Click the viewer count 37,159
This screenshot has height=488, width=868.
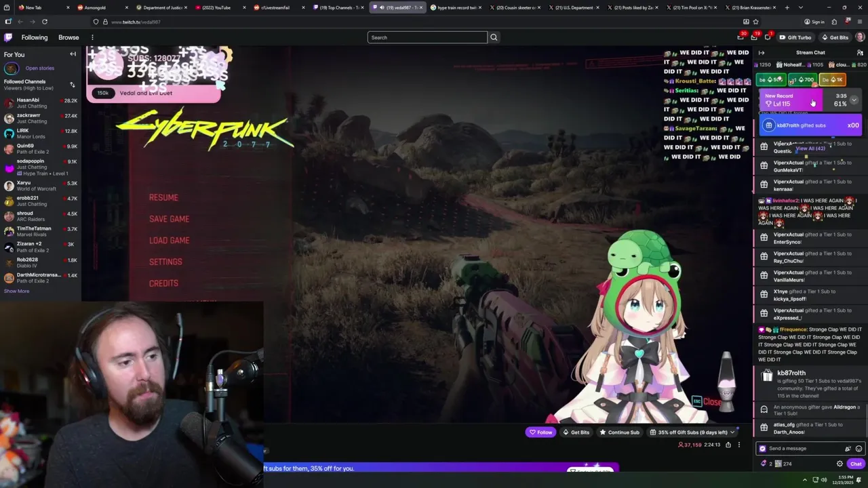click(690, 445)
